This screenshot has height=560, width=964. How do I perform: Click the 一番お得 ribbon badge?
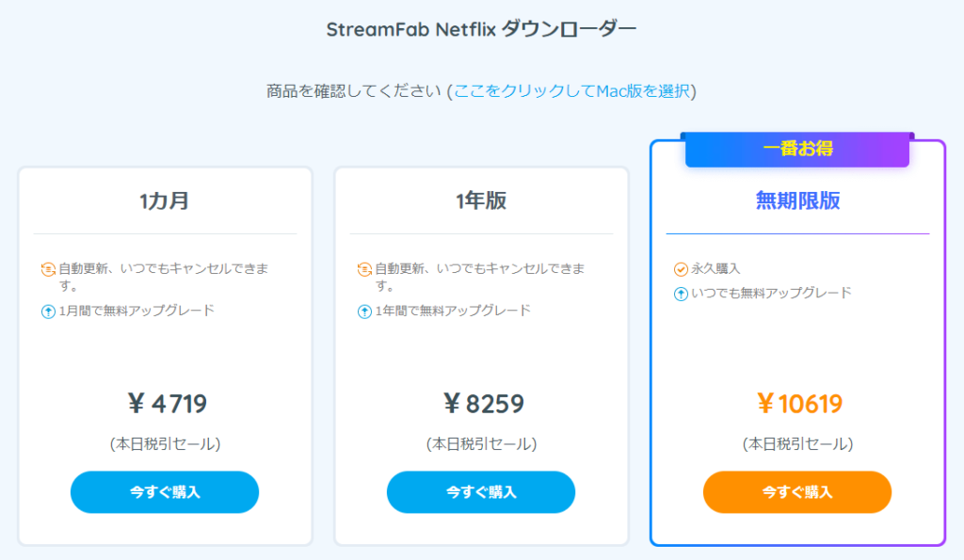(x=797, y=149)
